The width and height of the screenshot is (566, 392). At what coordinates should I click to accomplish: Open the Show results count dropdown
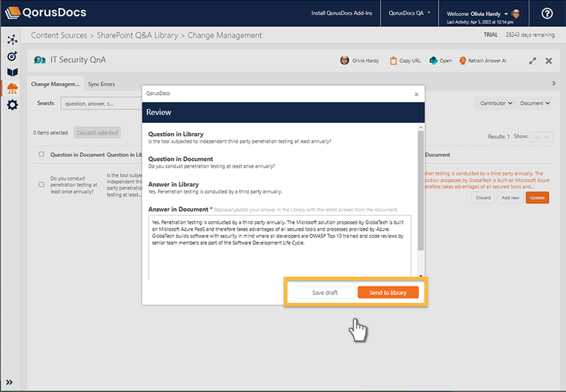pyautogui.click(x=541, y=137)
